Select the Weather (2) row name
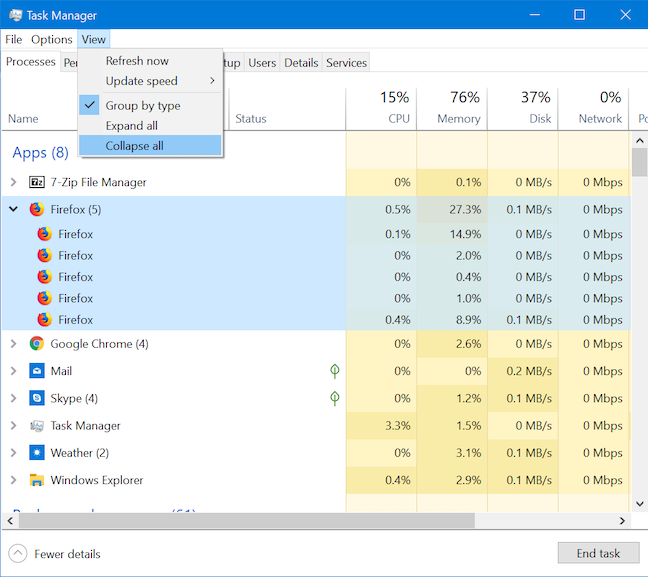648x577 pixels. point(79,453)
